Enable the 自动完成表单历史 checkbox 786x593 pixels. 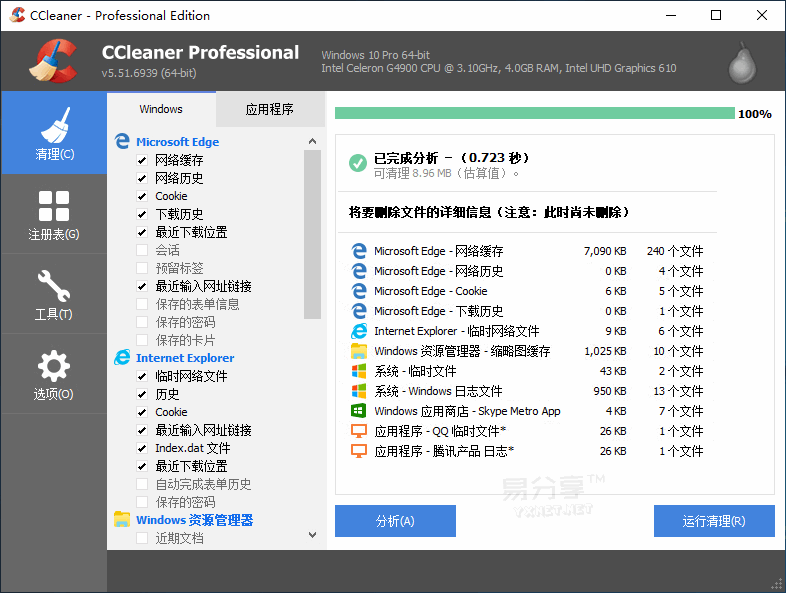[142, 484]
